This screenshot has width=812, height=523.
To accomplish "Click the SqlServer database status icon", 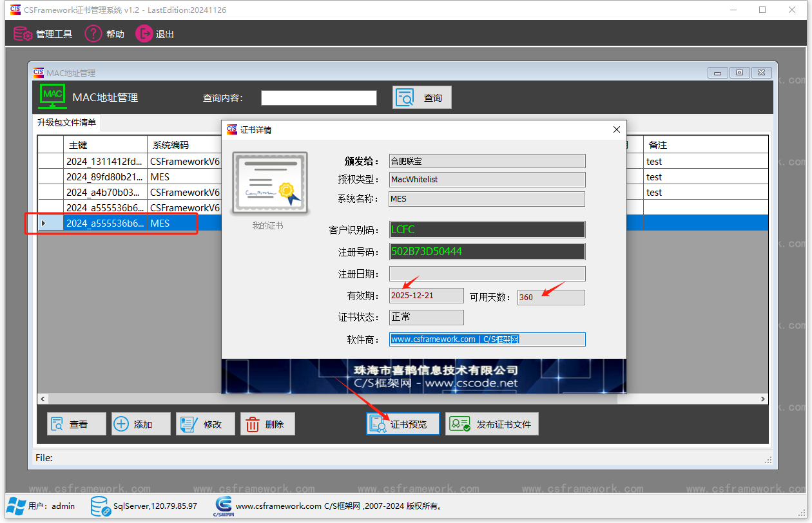I will [x=101, y=506].
